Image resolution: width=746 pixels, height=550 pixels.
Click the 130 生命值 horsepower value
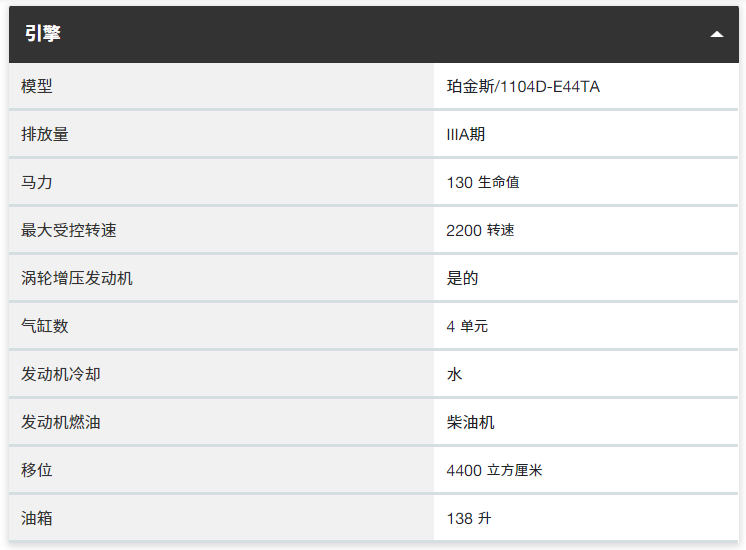pos(483,183)
